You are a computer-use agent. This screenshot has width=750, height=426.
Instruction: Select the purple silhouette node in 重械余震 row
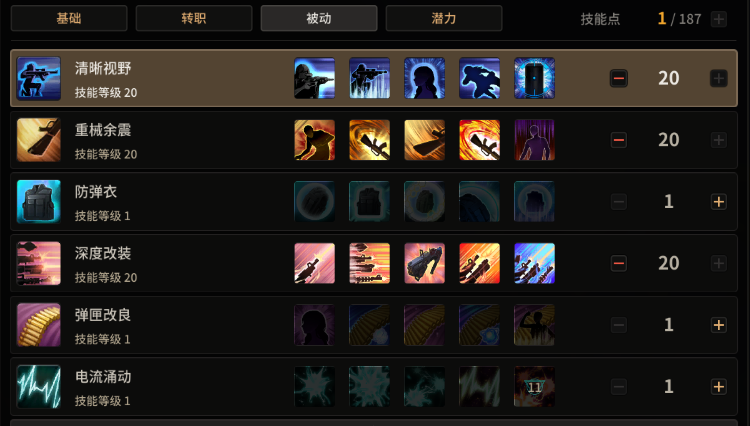click(534, 140)
